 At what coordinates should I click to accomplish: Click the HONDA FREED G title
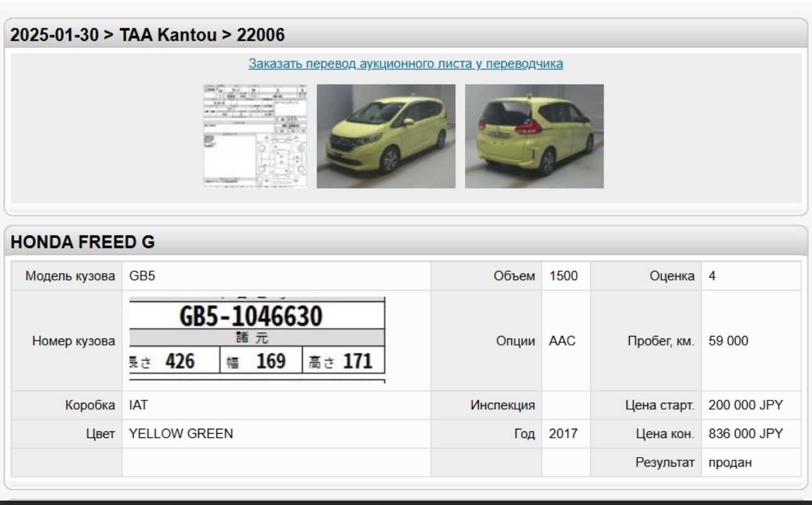[83, 241]
